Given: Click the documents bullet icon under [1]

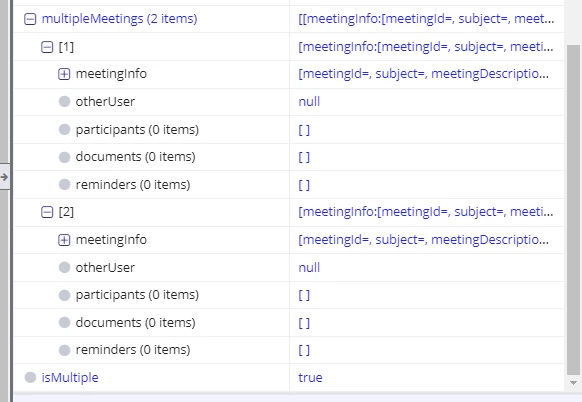Looking at the screenshot, I should (65, 157).
